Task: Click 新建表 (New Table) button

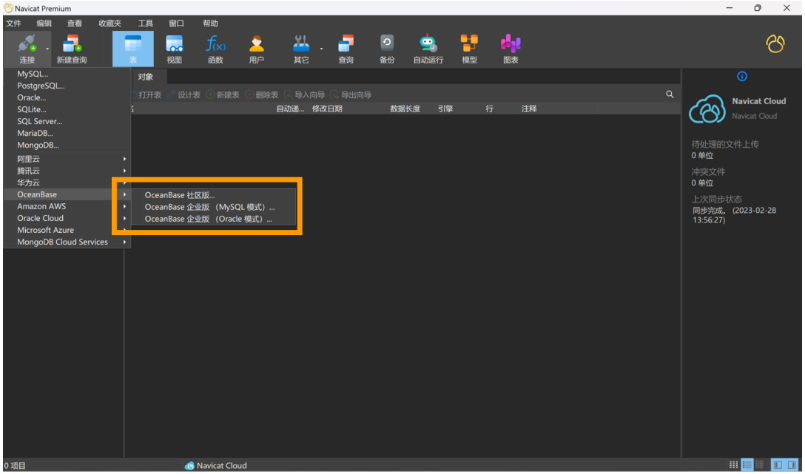Action: (x=223, y=95)
